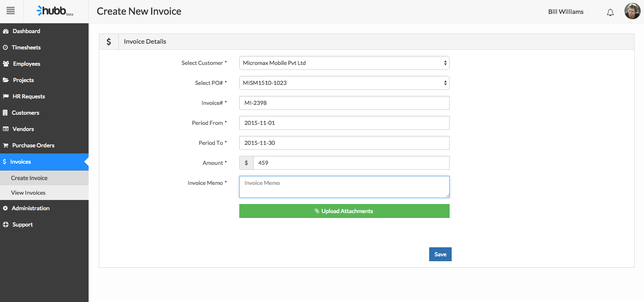Viewport: 644px width, 302px height.
Task: Click the Administration gear icon
Action: click(x=5, y=209)
